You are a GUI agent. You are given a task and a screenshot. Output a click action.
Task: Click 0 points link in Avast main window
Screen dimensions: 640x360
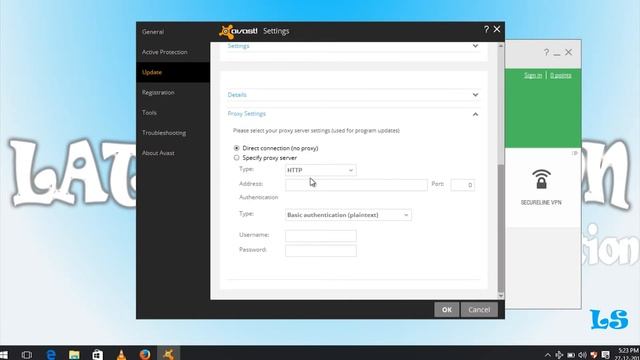560,76
